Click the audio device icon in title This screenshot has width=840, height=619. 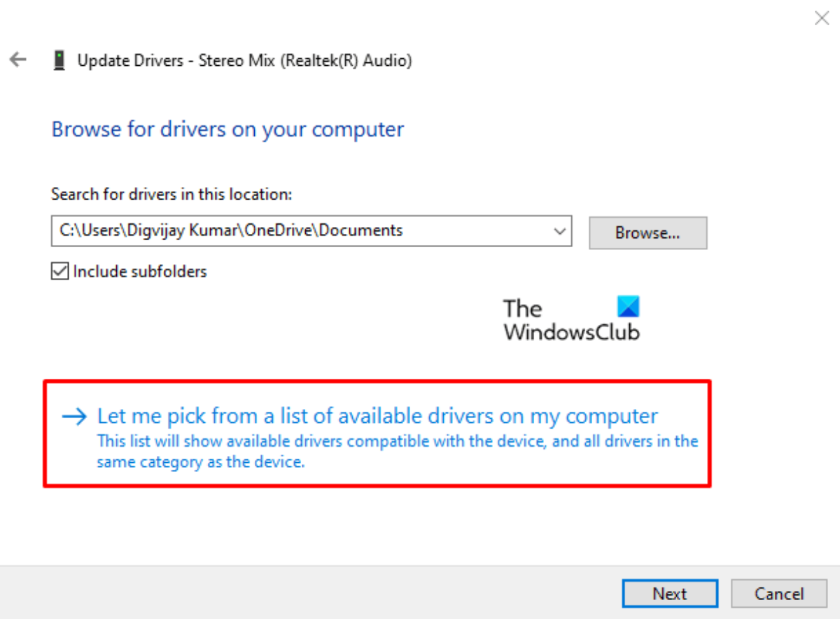59,60
